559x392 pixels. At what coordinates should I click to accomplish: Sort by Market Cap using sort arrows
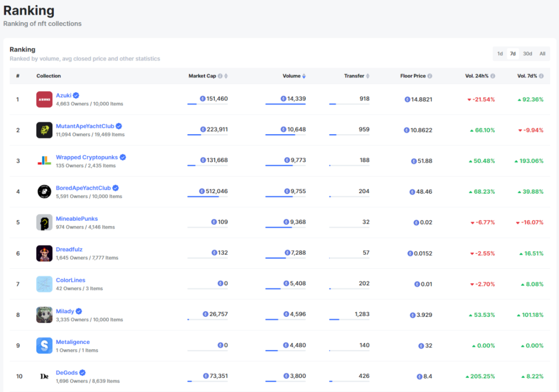pos(226,76)
